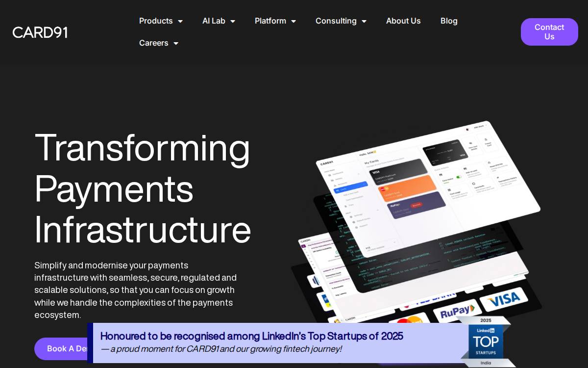Open the Products dropdown menu
The image size is (588, 368).
click(x=161, y=21)
